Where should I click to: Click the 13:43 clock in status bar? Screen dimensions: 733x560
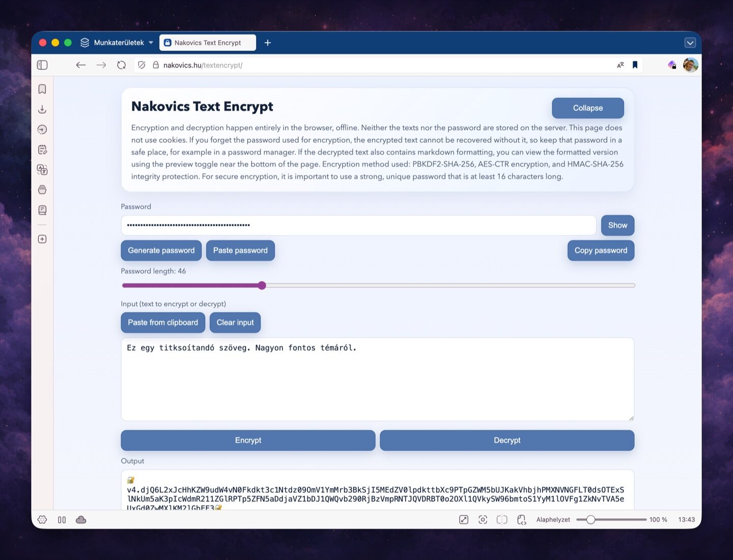686,520
